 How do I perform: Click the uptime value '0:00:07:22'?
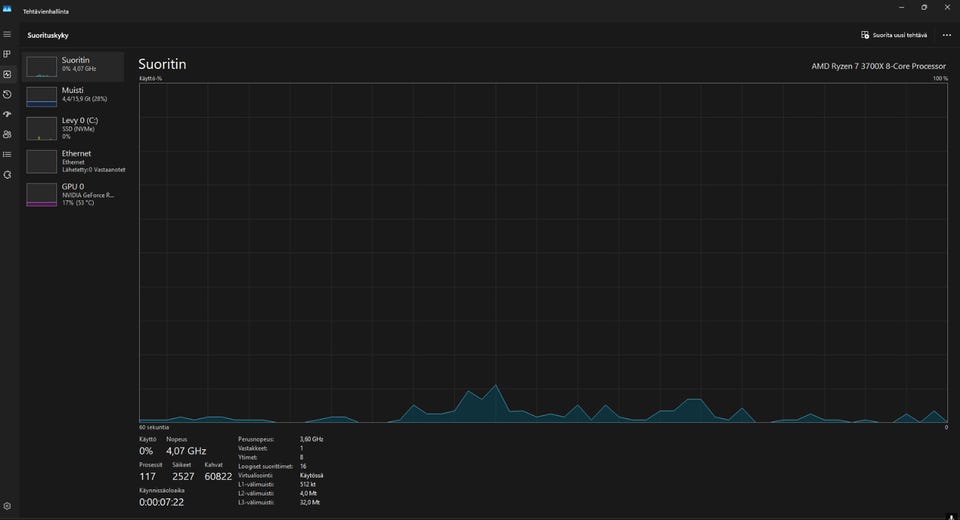point(162,502)
